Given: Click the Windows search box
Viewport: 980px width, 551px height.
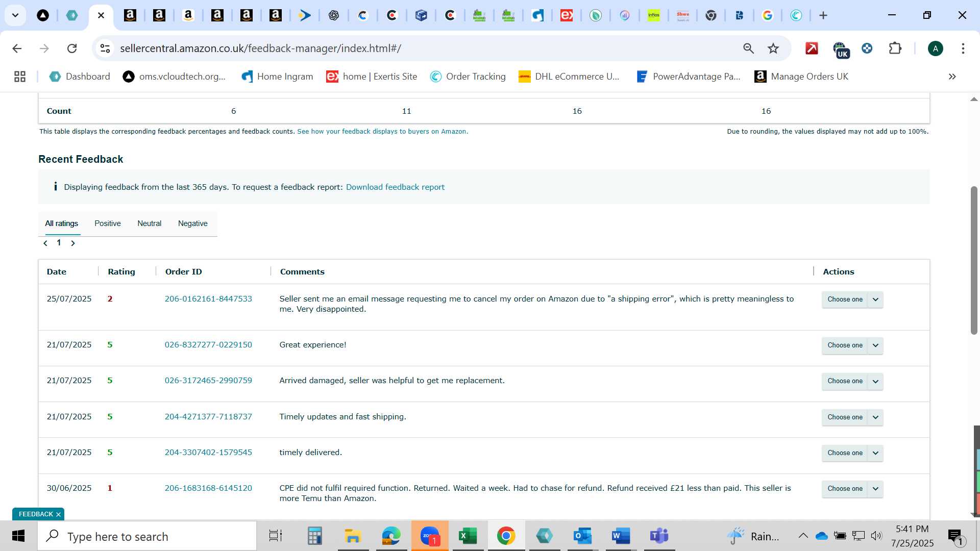Looking at the screenshot, I should tap(148, 536).
